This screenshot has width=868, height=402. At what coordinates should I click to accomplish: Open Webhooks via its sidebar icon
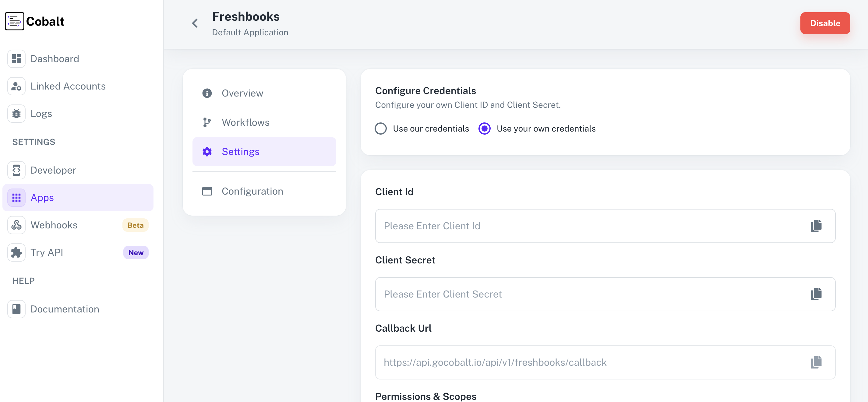click(16, 225)
